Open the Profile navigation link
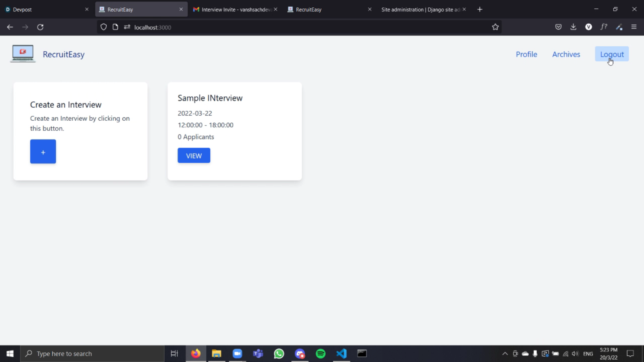 coord(526,54)
